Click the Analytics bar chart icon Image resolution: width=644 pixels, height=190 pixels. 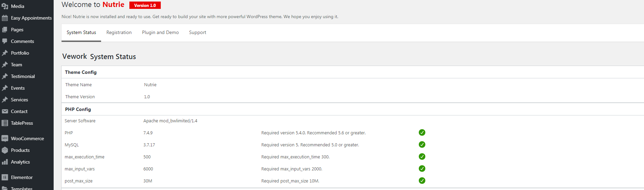tap(5, 162)
